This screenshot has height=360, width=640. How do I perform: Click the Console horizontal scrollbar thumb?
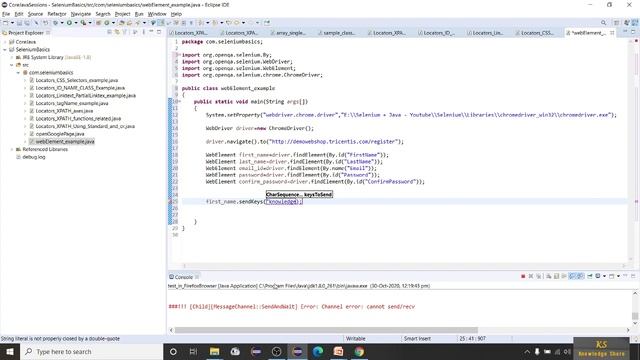click(x=326, y=330)
